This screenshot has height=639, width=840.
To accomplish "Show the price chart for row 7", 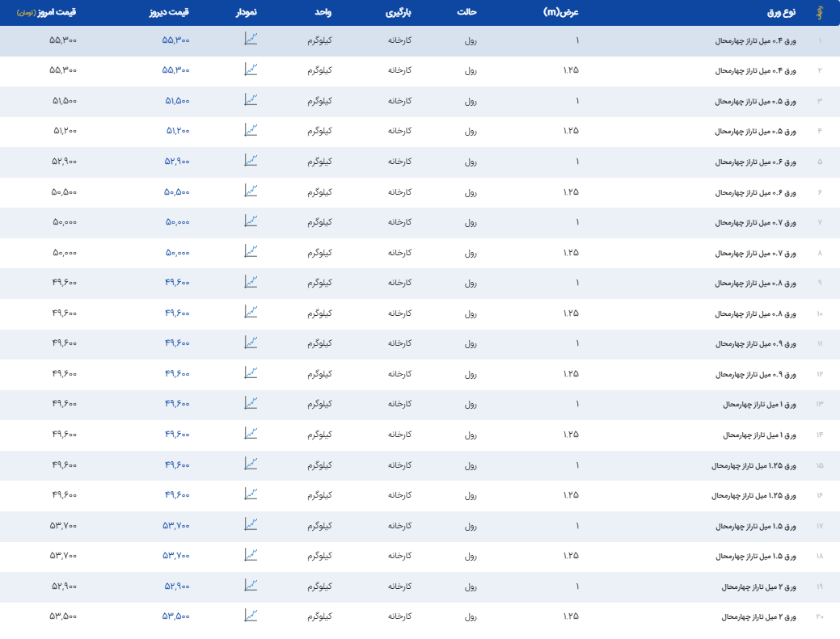I will (x=251, y=221).
